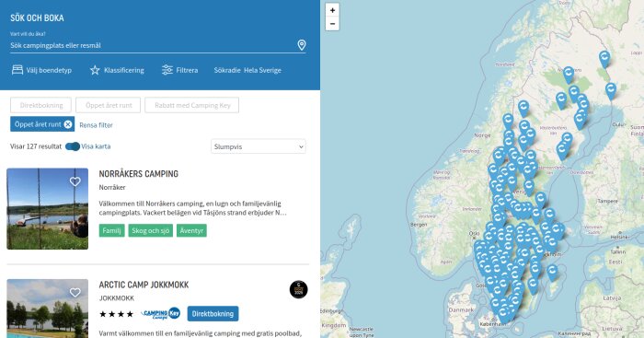
Task: Click Norråkers Camping description text
Action: (192, 208)
